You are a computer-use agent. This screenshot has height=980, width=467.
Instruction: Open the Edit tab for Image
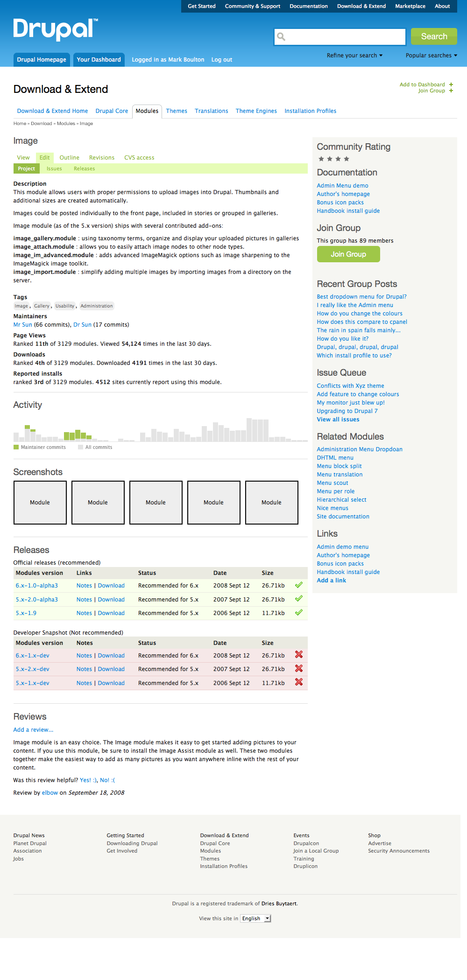[45, 158]
